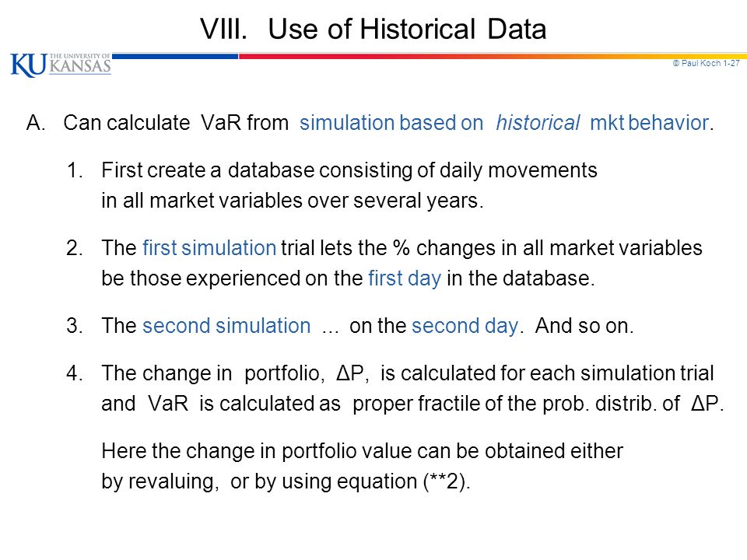This screenshot has height=560, width=747.
Task: Click the blue text mkt behavior
Action: pos(650,123)
